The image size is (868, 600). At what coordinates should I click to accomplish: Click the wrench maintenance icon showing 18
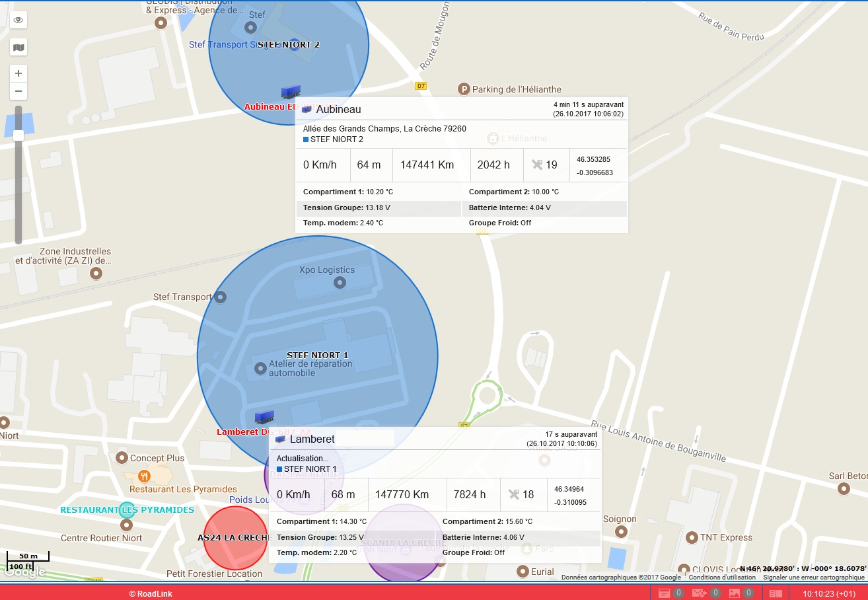(x=514, y=494)
